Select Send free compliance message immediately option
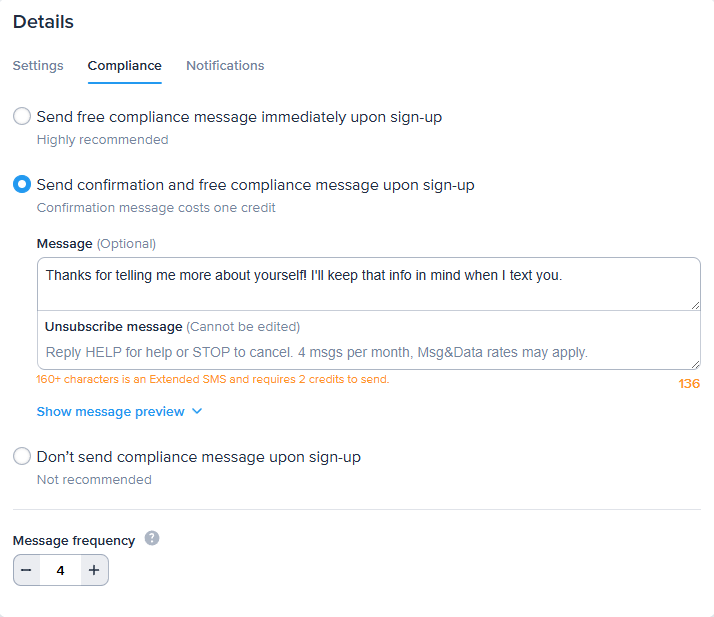The height and width of the screenshot is (617, 714). (x=22, y=117)
